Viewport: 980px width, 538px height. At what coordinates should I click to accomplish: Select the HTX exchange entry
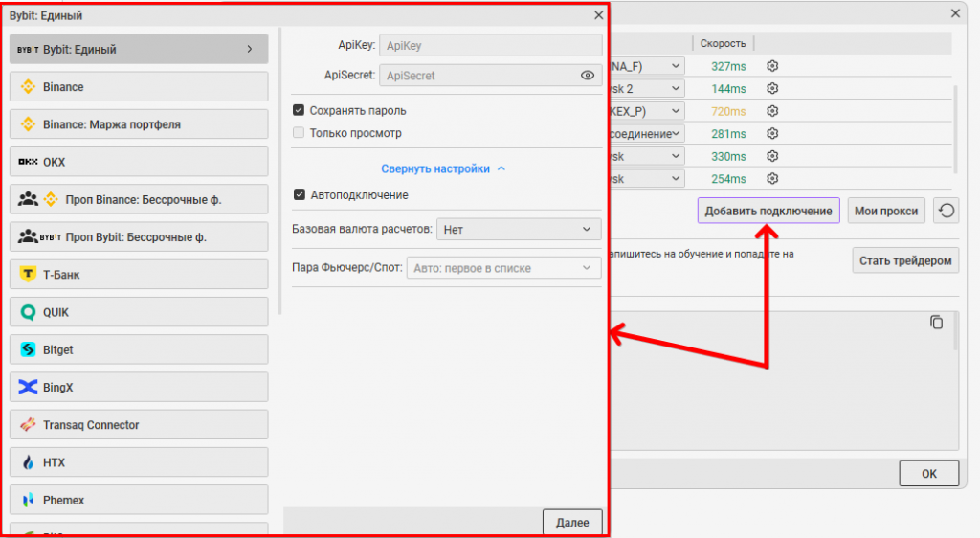point(139,461)
